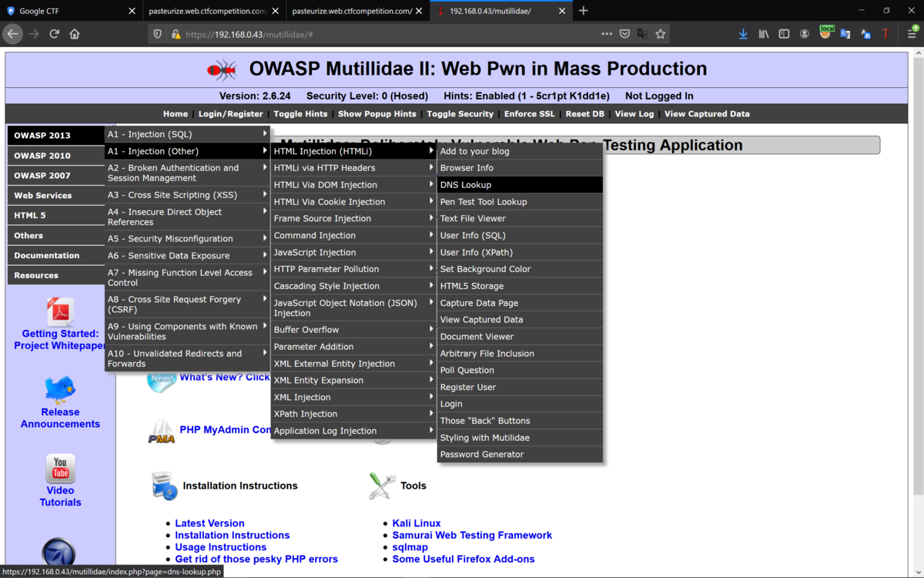Open the Latest Version link
This screenshot has height=578, width=924.
tap(209, 523)
